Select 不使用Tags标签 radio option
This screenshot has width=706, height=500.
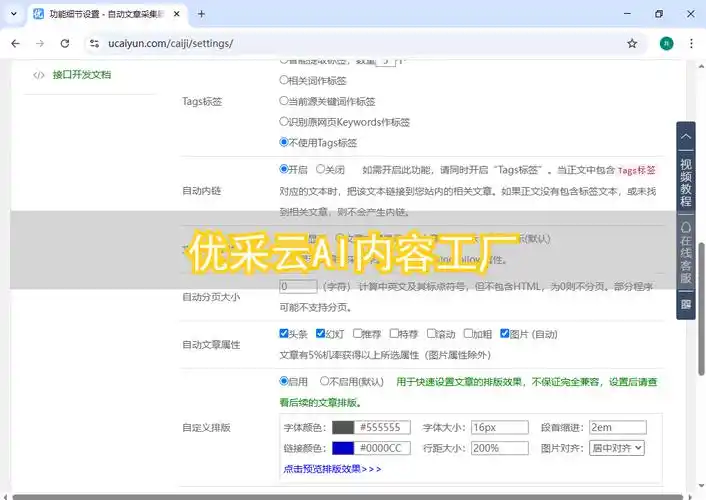point(284,142)
